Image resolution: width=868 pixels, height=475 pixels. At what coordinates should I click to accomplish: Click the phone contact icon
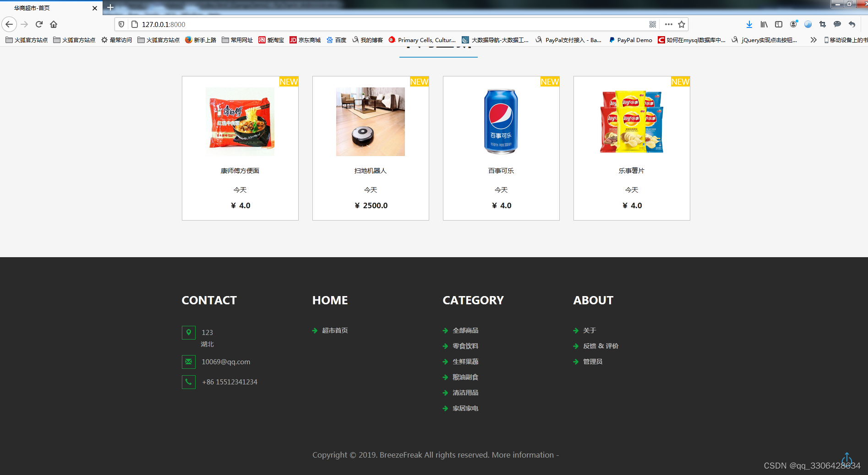pyautogui.click(x=189, y=382)
